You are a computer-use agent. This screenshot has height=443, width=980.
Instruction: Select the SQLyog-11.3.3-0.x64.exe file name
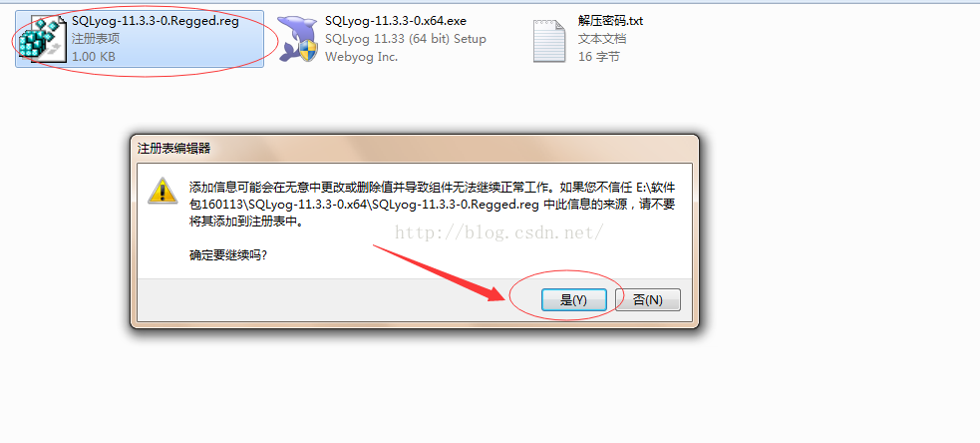tap(396, 21)
